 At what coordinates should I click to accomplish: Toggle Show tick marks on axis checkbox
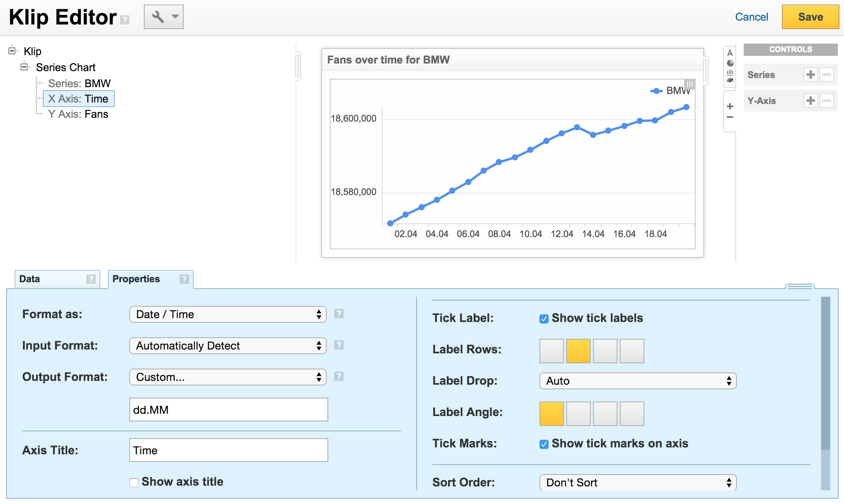pyautogui.click(x=544, y=444)
